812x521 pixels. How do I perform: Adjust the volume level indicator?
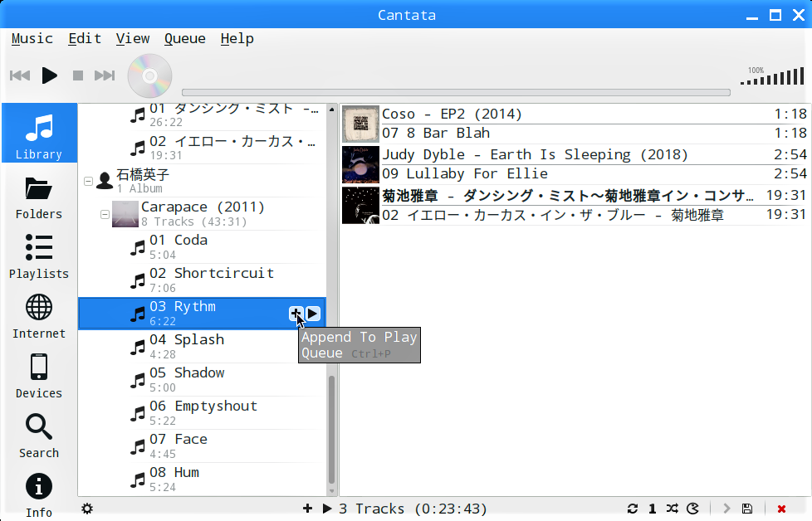click(772, 76)
